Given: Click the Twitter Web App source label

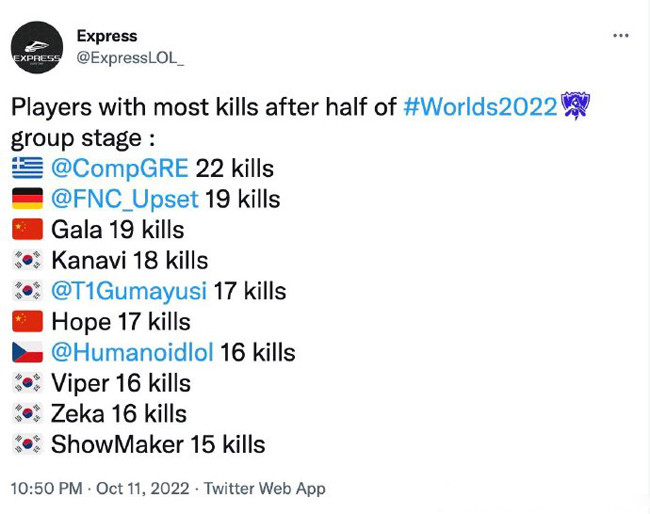Looking at the screenshot, I should [x=264, y=489].
